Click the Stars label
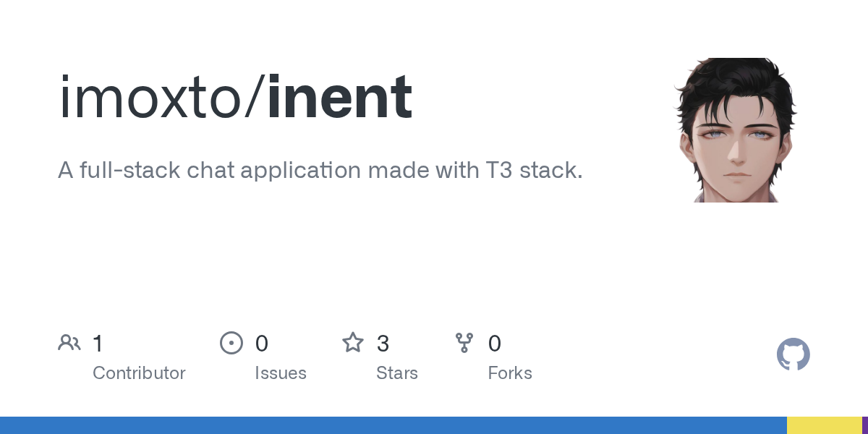Screen dimensions: 868x434 coord(396,373)
